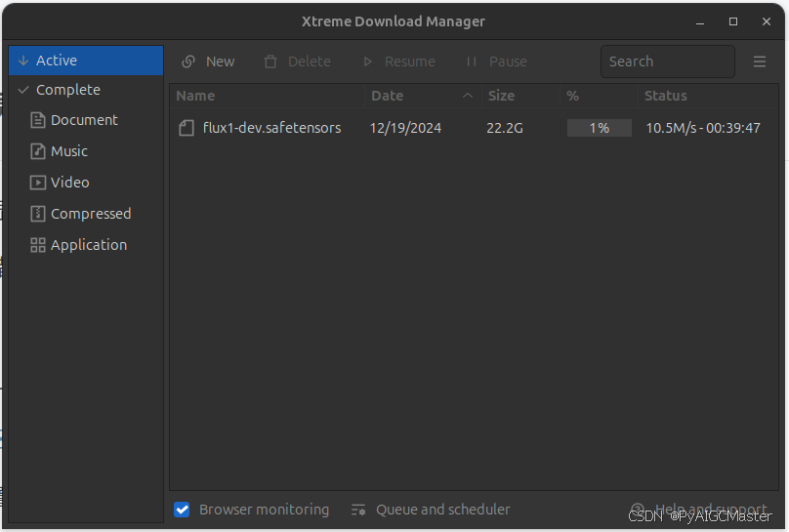Sort downloads by Size column
This screenshot has height=532, width=789.
[520, 96]
